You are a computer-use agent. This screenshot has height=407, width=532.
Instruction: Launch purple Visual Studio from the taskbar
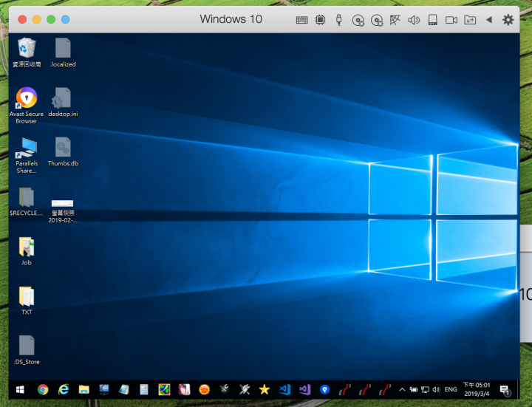click(x=304, y=390)
